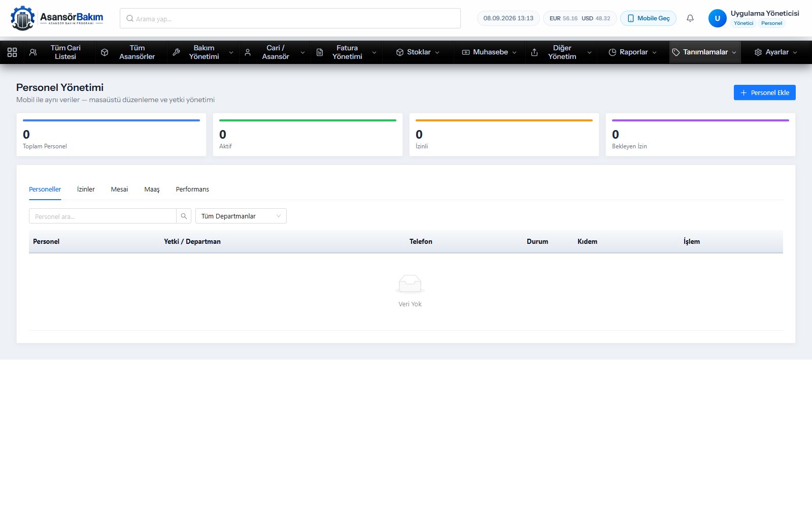Click the Mobile Geç button
The image size is (812, 508).
click(x=649, y=18)
